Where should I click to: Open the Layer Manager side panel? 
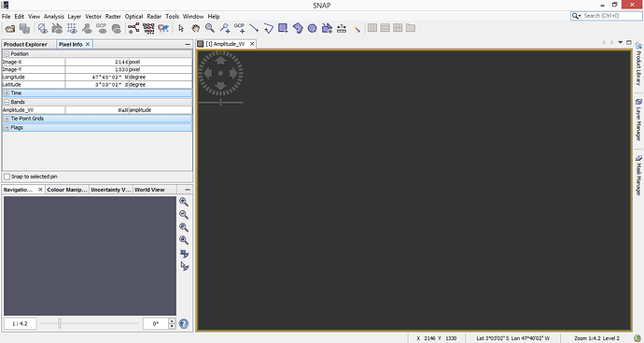(638, 120)
